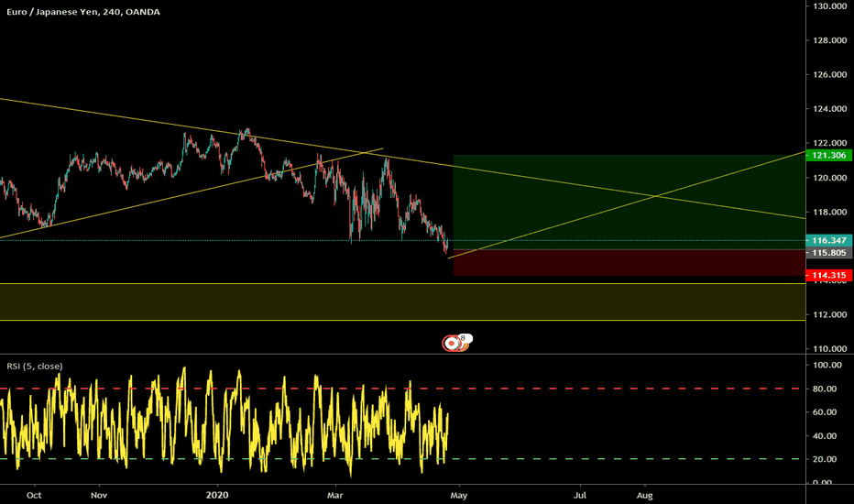
Task: Select the red stop-loss zone of long position
Action: (630, 263)
